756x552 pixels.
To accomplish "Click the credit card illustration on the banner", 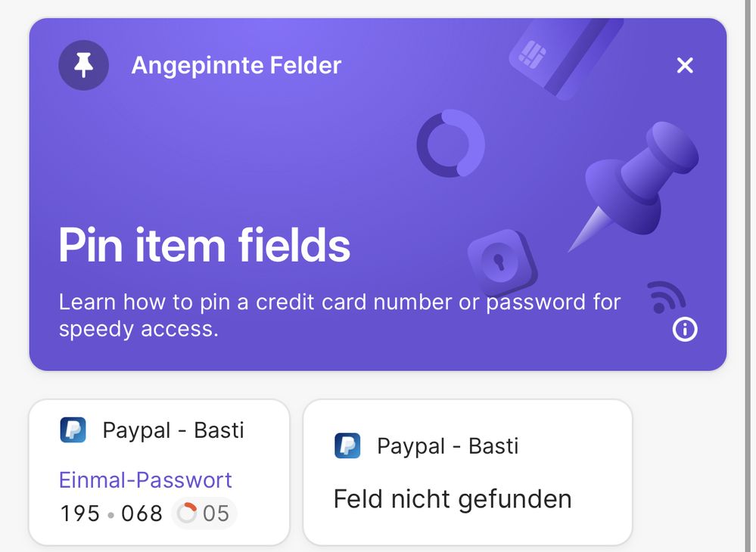I will click(565, 57).
